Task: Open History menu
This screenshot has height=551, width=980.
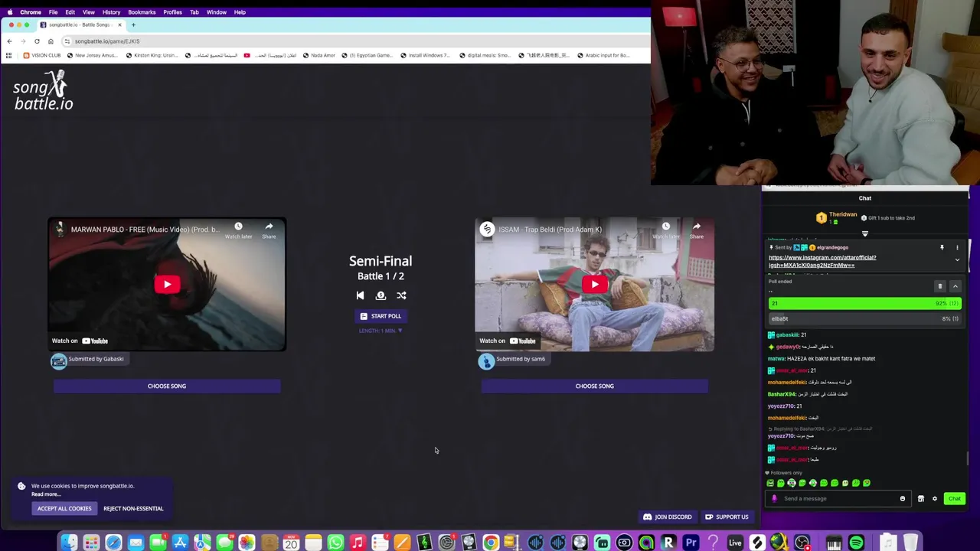Action: tap(111, 12)
